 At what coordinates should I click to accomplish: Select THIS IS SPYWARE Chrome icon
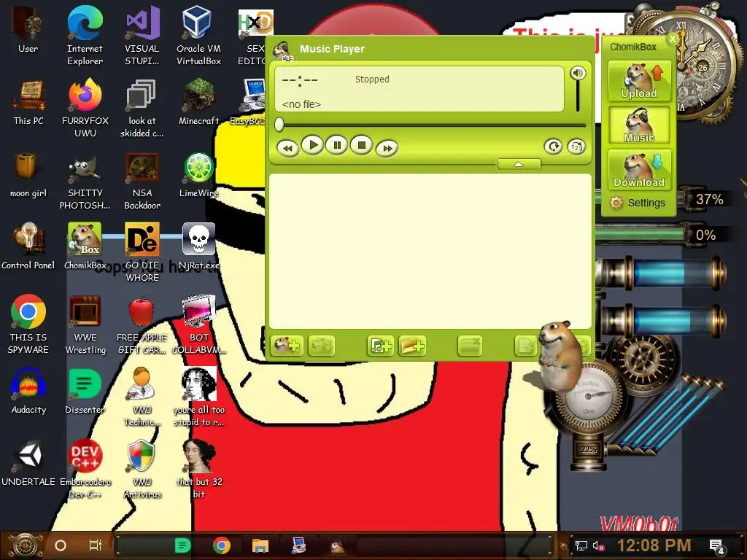28,324
